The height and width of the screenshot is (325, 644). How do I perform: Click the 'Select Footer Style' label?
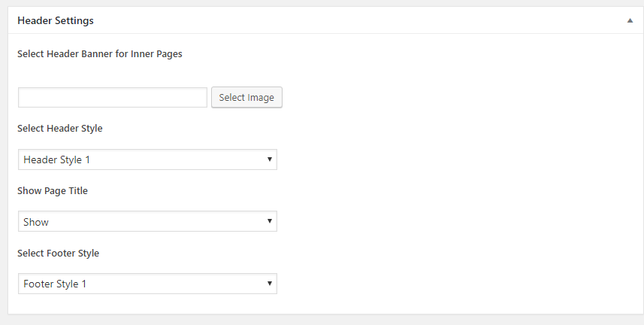tap(59, 253)
